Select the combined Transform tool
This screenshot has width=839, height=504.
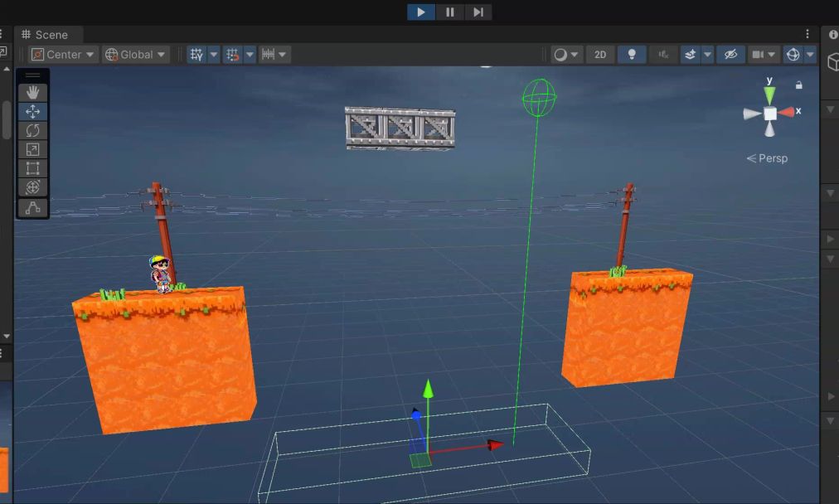[33, 188]
